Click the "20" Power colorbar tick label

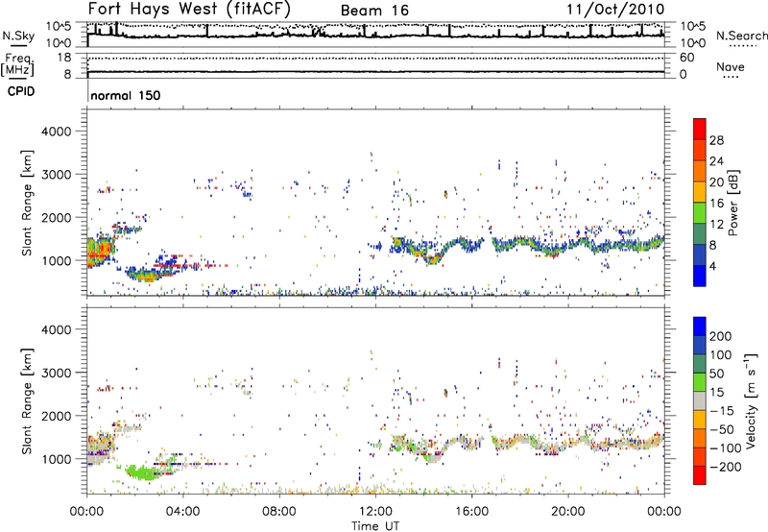pos(716,182)
